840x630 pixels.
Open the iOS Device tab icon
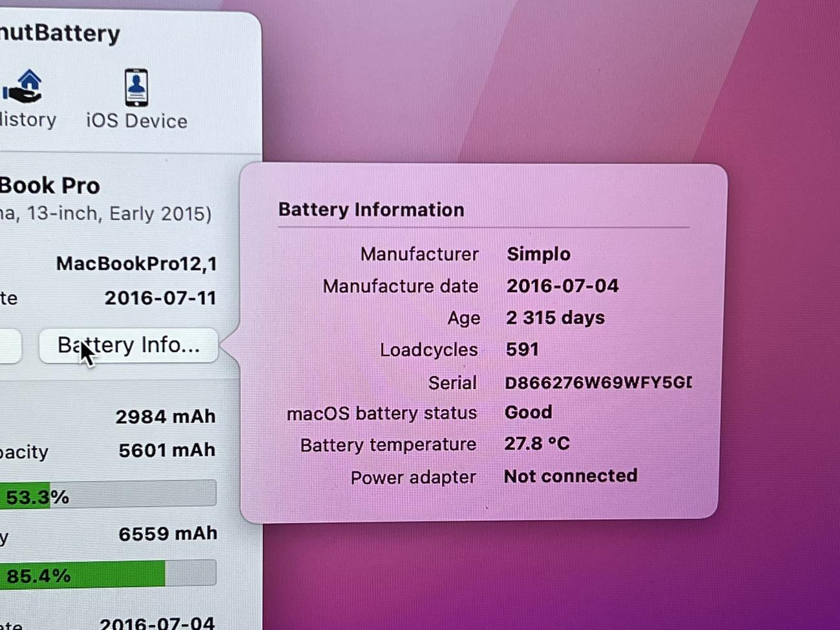[136, 87]
